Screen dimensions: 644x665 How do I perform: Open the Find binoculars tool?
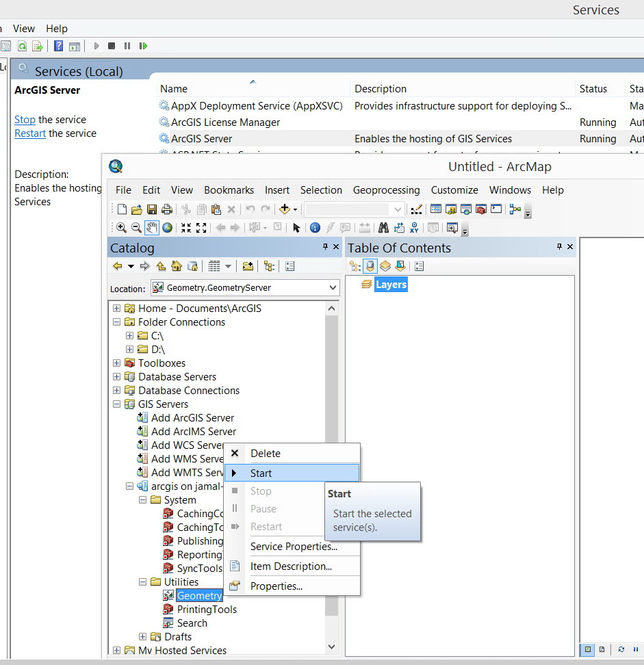tap(383, 228)
